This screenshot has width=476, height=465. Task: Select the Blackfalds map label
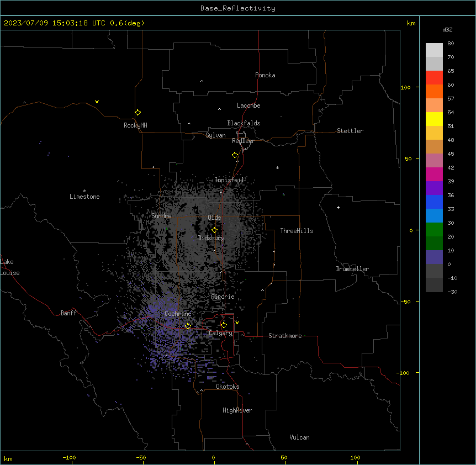(244, 123)
